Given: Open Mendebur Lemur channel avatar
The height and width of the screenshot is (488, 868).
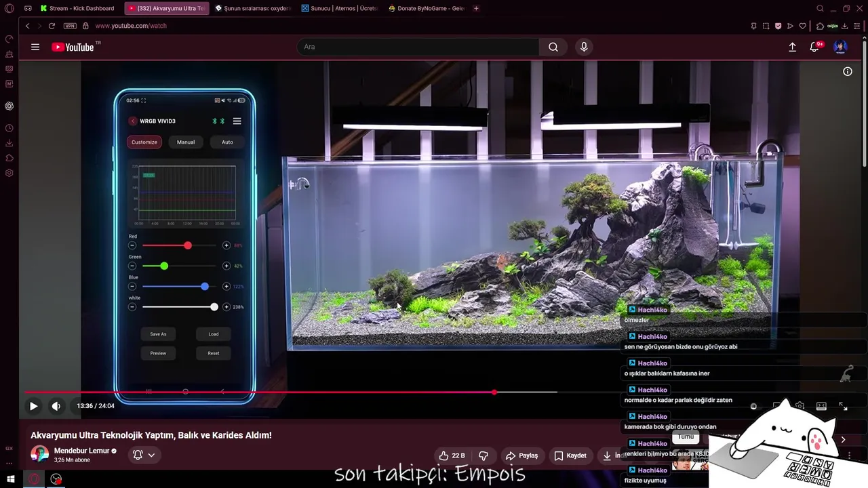Looking at the screenshot, I should [40, 454].
